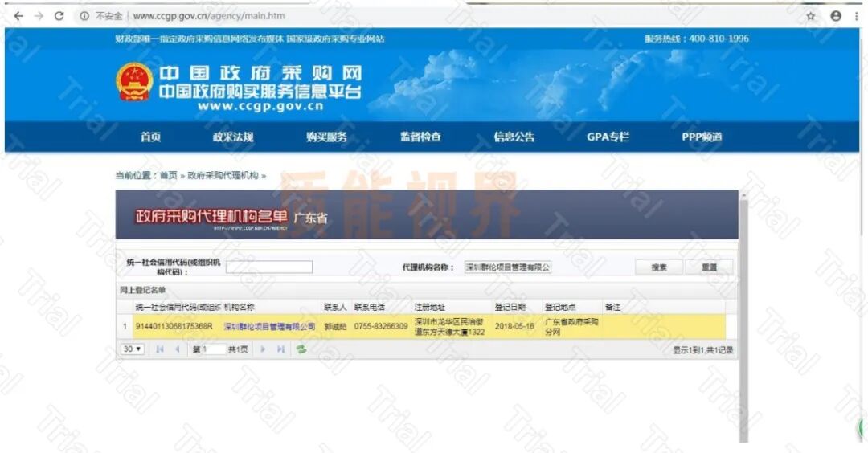Open 首页 in the navigation bar
The height and width of the screenshot is (453, 868).
click(150, 137)
